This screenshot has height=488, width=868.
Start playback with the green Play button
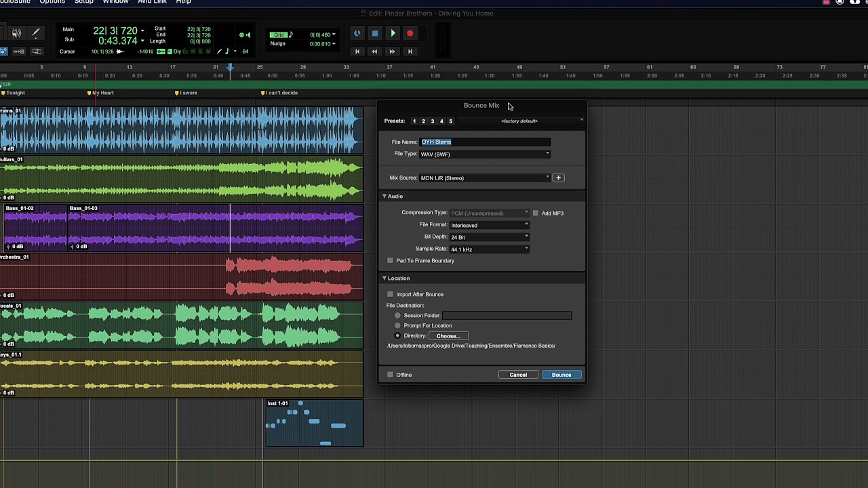click(393, 33)
